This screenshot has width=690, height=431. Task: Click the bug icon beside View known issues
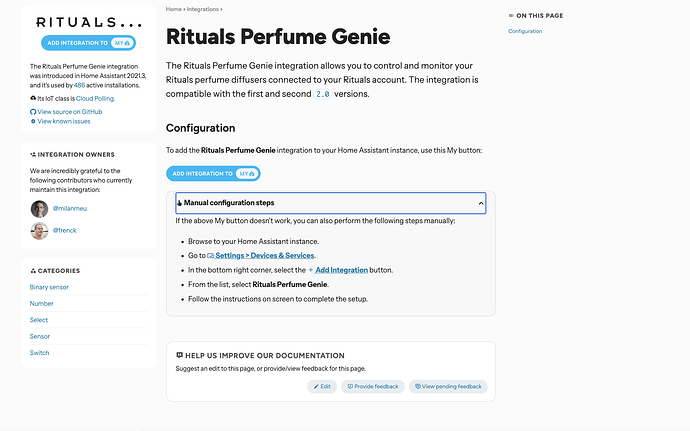tap(33, 121)
